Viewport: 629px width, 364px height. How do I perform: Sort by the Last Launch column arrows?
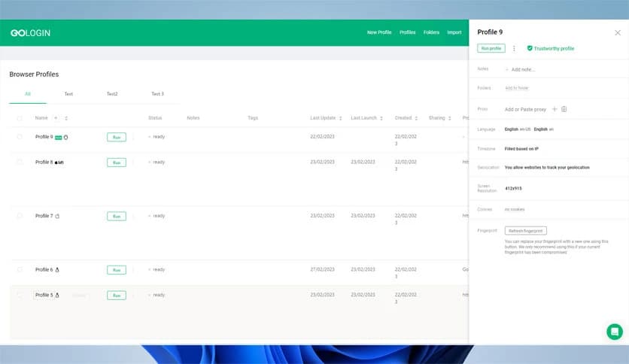coord(381,118)
